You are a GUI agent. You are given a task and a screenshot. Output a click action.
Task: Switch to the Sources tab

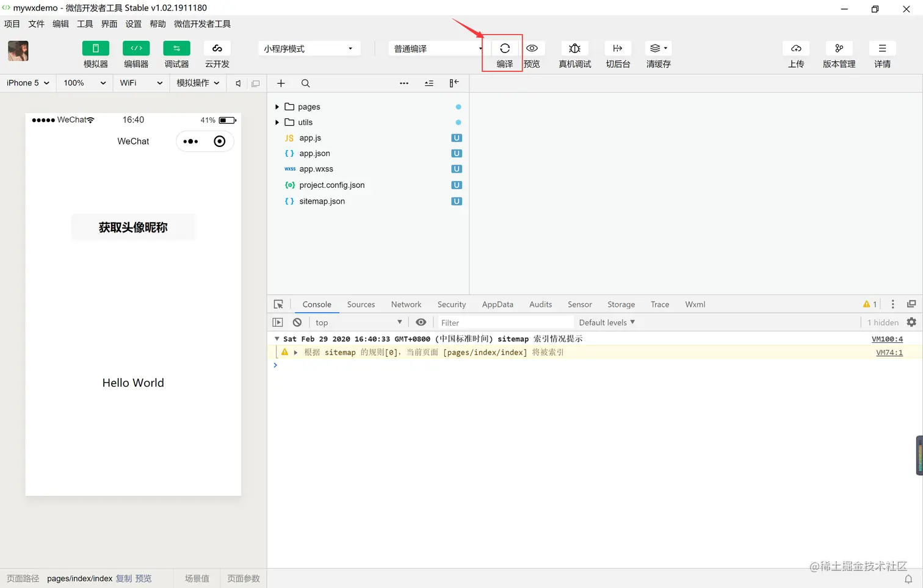[361, 304]
